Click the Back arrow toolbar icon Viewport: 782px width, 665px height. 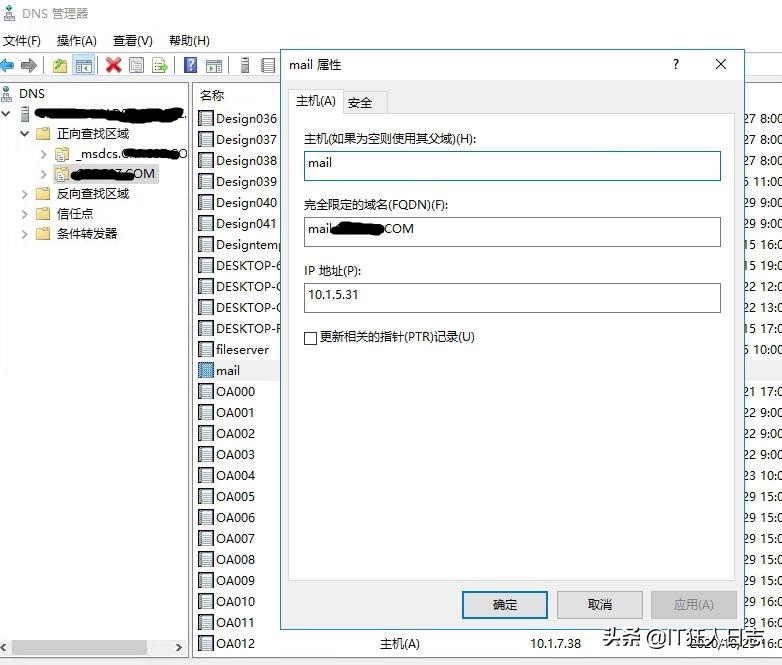coord(7,65)
